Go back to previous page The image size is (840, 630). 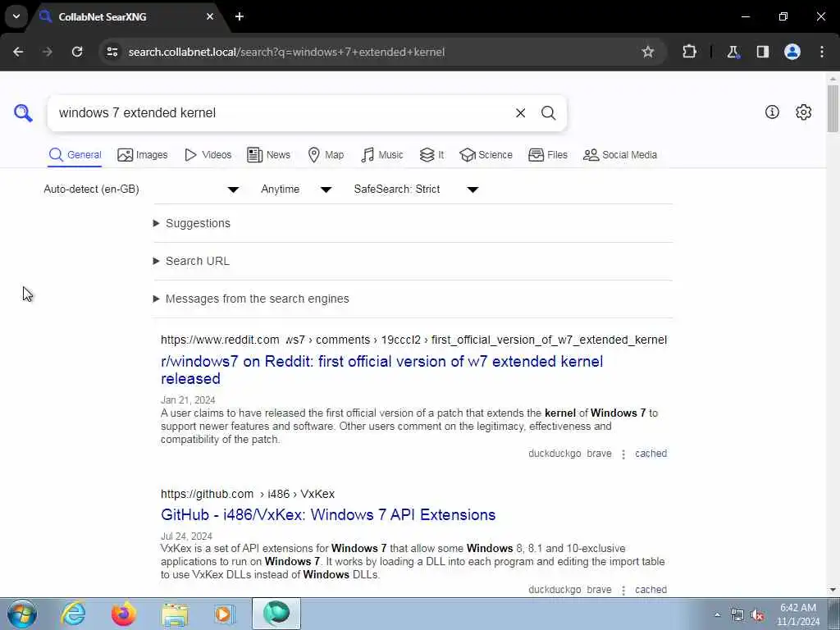(18, 52)
